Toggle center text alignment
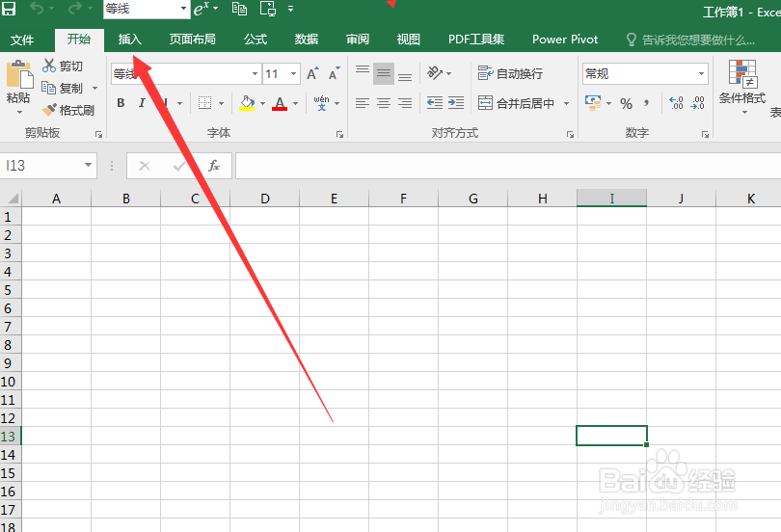 [384, 103]
